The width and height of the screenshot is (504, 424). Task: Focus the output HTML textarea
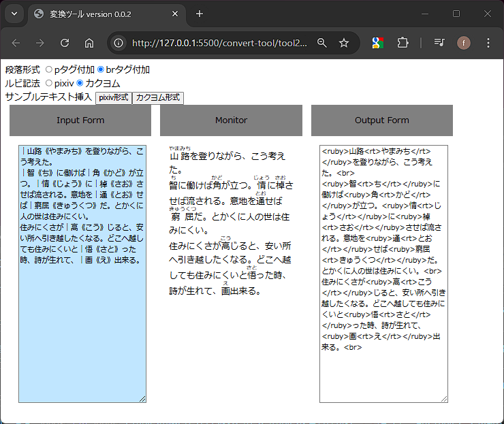[x=383, y=274]
